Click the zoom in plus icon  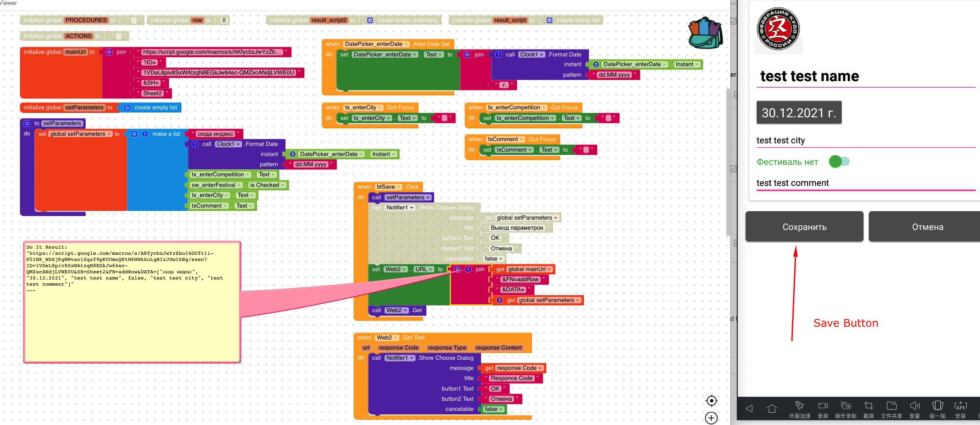click(x=711, y=418)
